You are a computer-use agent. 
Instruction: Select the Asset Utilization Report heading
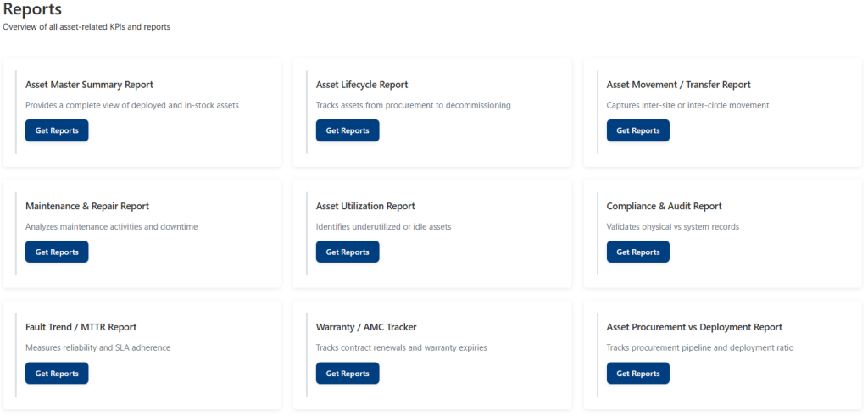pyautogui.click(x=365, y=206)
